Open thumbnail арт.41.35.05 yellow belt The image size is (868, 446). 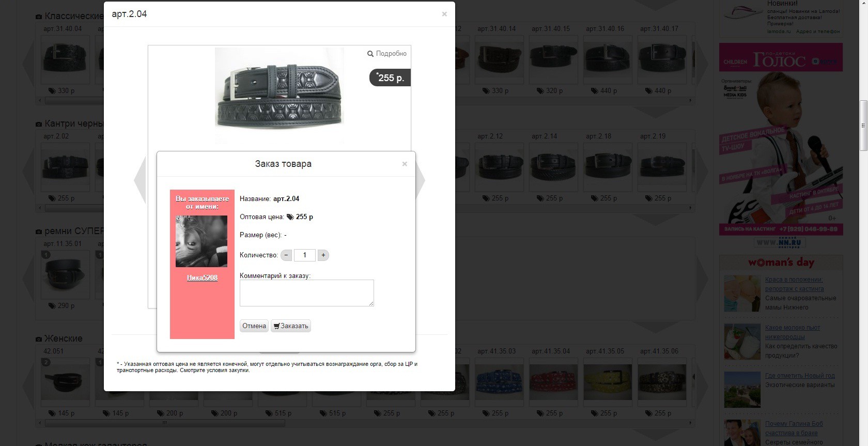pos(608,382)
